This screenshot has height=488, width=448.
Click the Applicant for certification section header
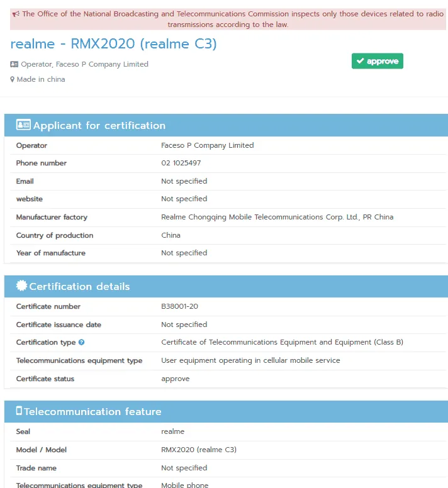pyautogui.click(x=226, y=125)
